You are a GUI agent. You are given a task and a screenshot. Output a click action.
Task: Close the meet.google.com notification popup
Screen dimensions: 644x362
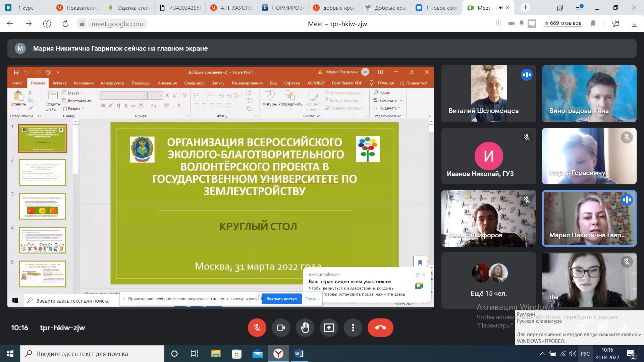(424, 275)
